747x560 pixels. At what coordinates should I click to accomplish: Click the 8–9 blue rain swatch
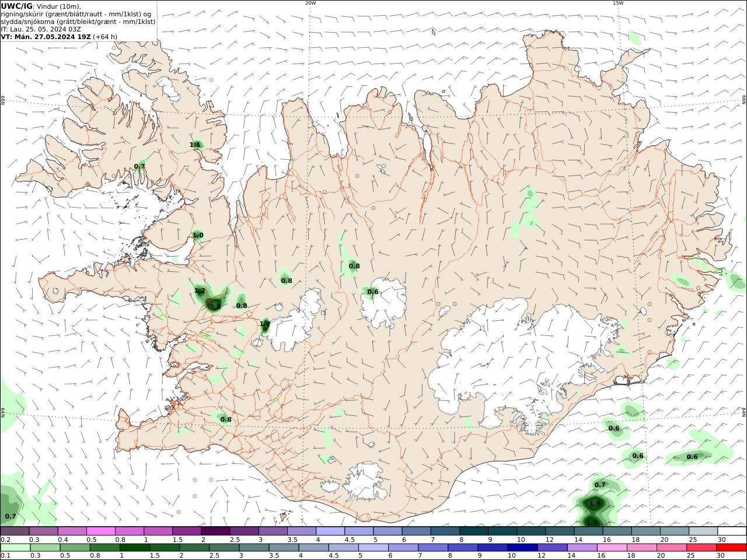(x=463, y=548)
